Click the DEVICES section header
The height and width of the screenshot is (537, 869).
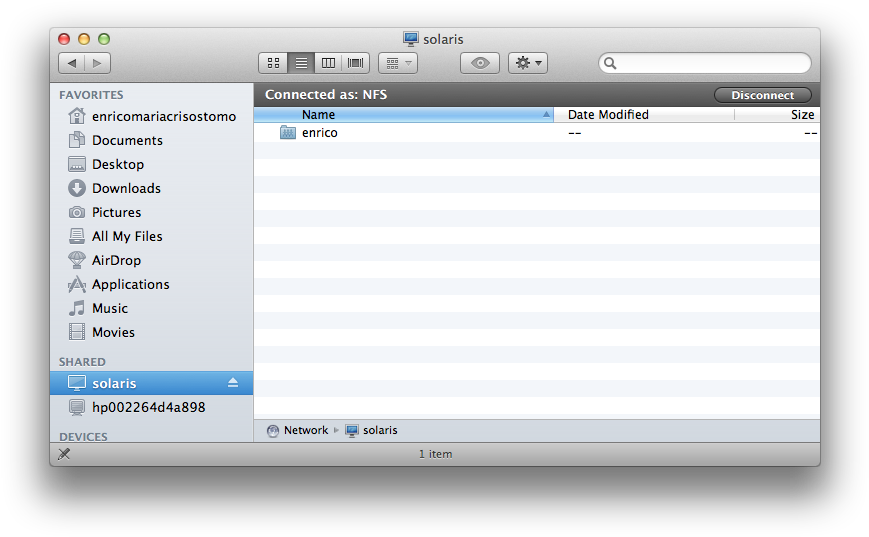[83, 437]
